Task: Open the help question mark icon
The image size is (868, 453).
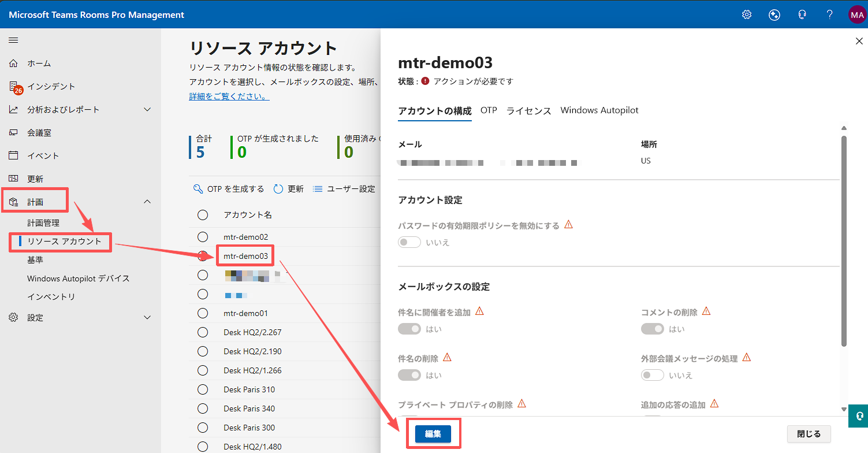Action: pos(830,15)
